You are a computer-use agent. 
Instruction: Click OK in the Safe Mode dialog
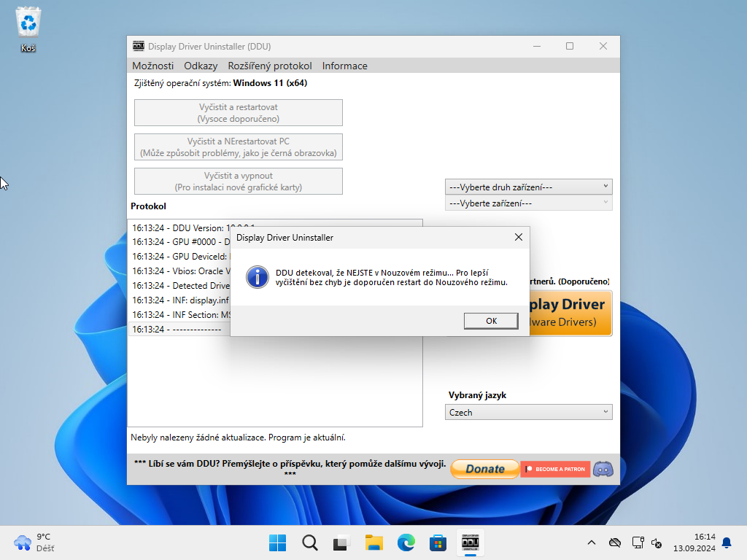[491, 321]
